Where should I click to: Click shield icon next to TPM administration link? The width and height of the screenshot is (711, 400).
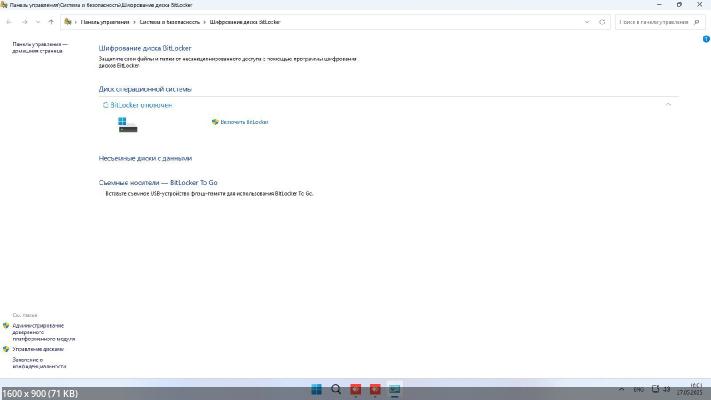(6, 326)
